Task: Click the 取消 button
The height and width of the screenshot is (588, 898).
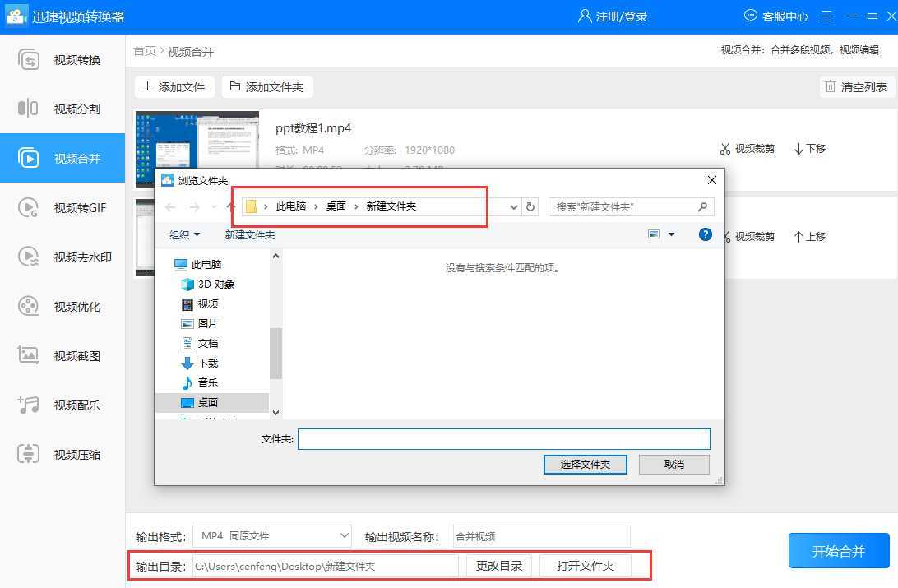Action: click(674, 465)
